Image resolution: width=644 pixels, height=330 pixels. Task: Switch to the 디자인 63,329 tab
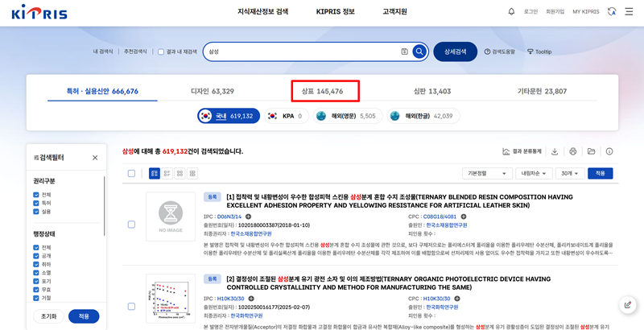[x=213, y=91]
